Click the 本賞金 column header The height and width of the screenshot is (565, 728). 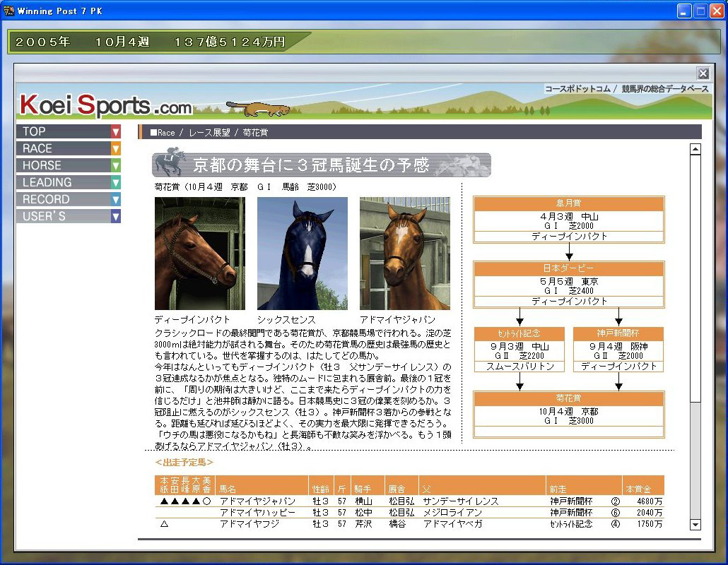coord(643,485)
